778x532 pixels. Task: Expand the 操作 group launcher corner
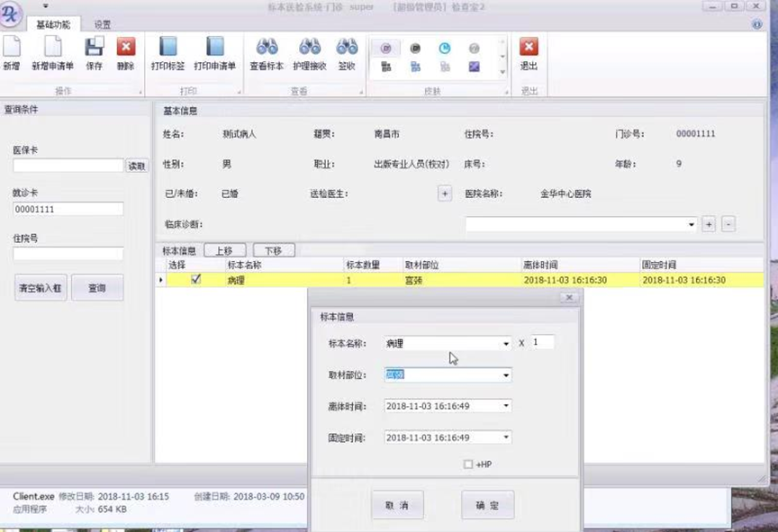click(140, 92)
